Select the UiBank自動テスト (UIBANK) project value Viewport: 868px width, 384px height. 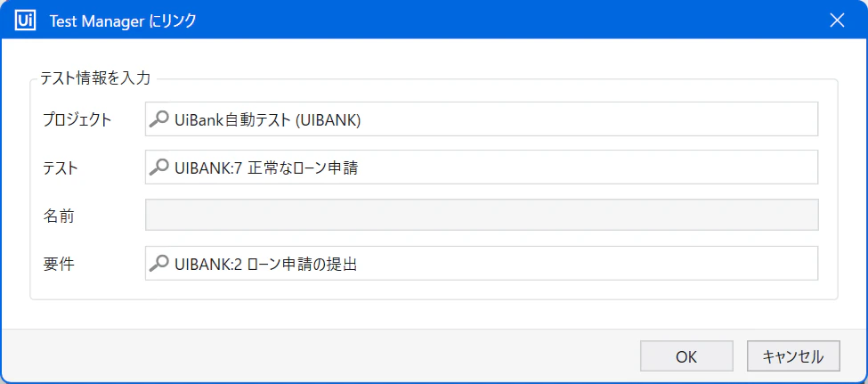click(x=267, y=119)
